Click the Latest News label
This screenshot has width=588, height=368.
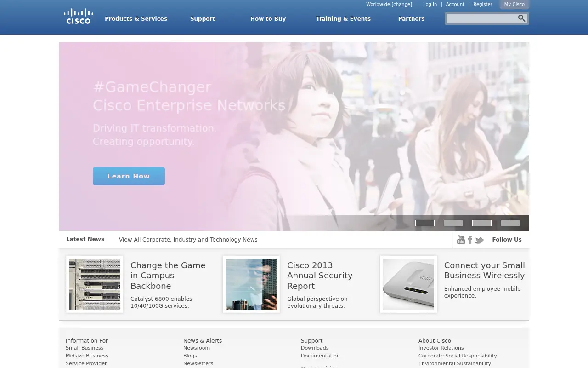(85, 239)
